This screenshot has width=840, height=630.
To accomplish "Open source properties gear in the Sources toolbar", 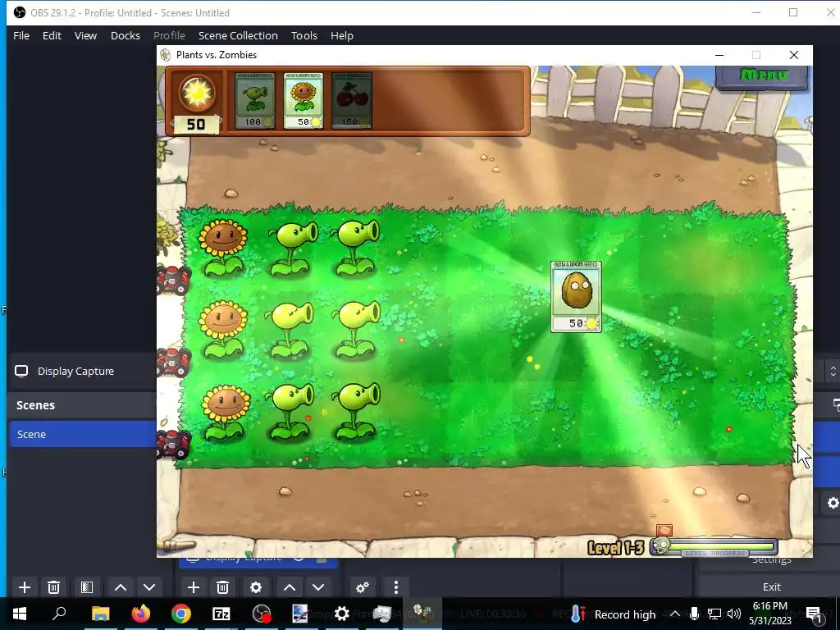I will click(256, 587).
